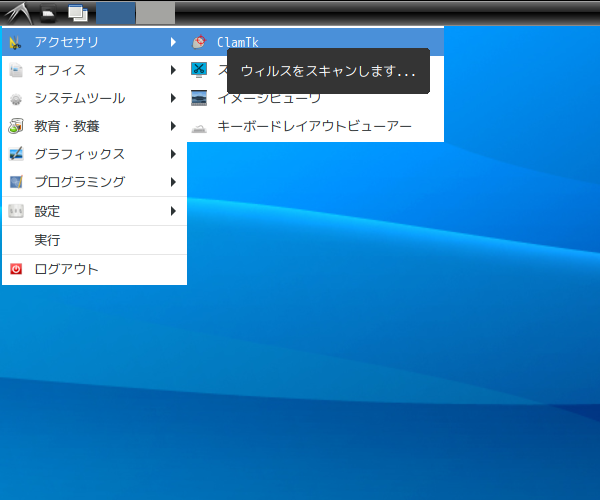Launch キーボードレイアウトビューアー from the submenu
The width and height of the screenshot is (600, 500).
pyautogui.click(x=316, y=126)
